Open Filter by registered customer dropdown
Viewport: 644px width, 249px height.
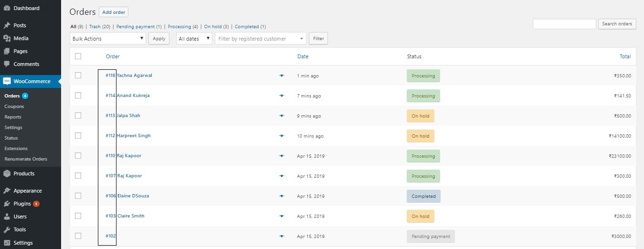pos(261,39)
